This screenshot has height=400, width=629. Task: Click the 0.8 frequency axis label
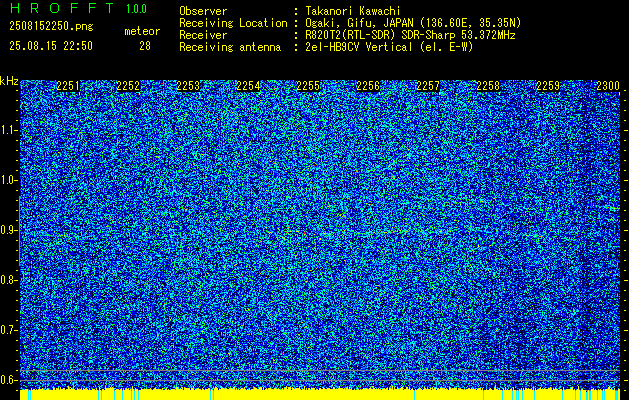point(7,280)
